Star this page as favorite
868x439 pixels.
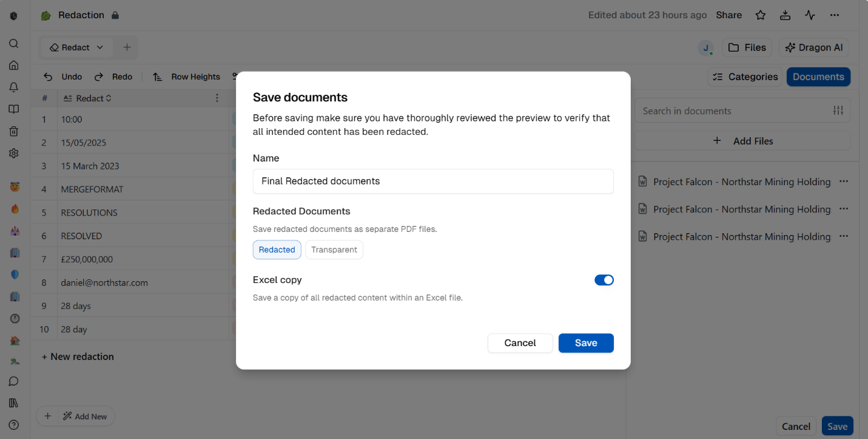pos(760,15)
